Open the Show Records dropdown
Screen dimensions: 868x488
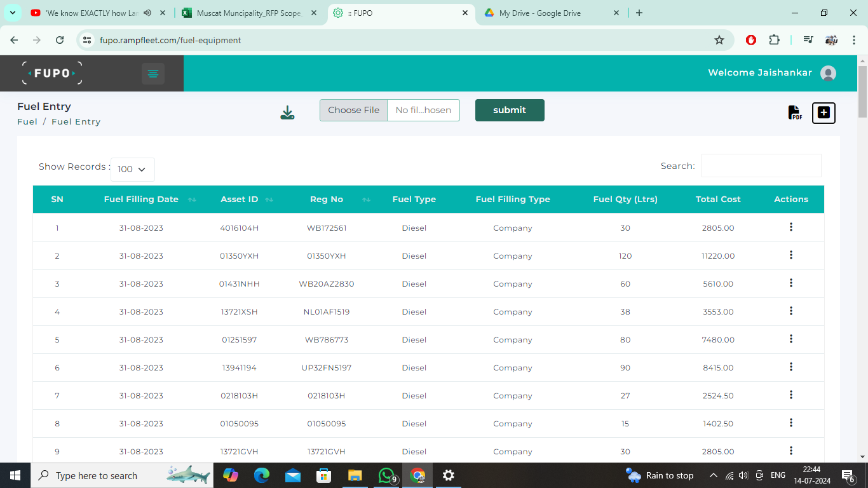[132, 169]
